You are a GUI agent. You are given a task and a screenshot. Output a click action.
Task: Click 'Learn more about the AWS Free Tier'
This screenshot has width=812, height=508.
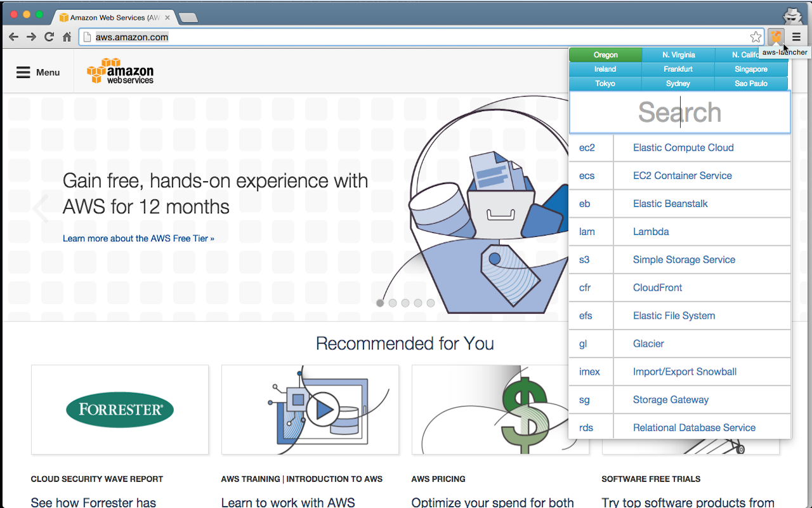point(138,239)
